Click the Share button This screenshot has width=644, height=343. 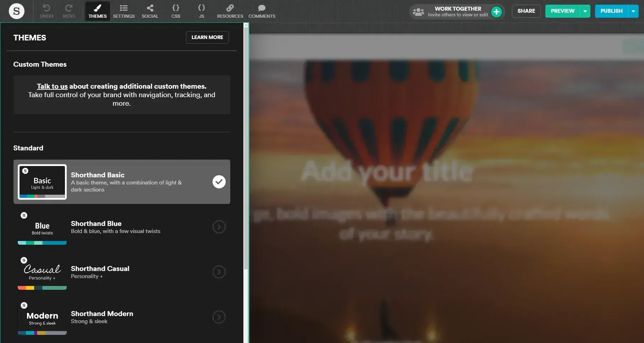(x=526, y=11)
